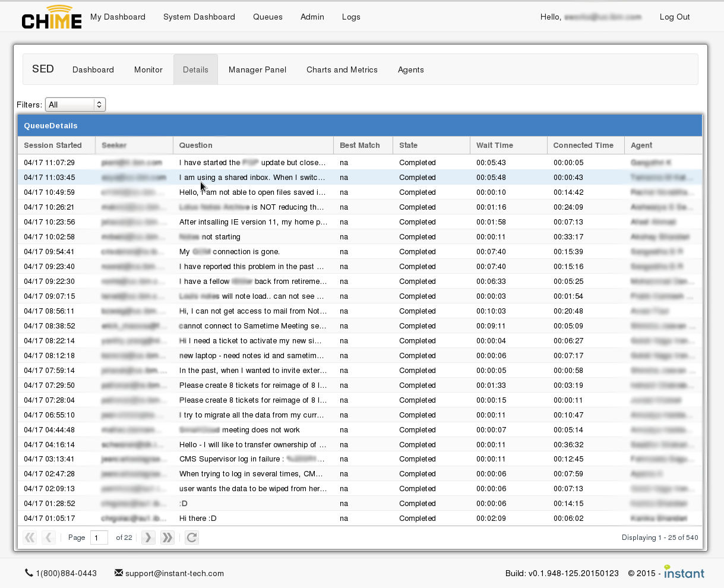Open Admin in top navigation
Viewport: 724px width, 588px height.
coord(312,17)
